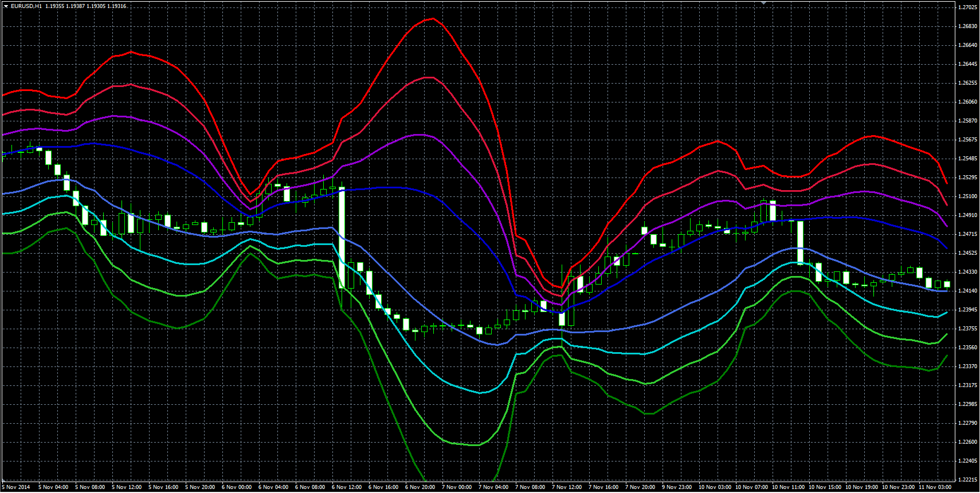The width and height of the screenshot is (980, 493).
Task: Click price level 1.23175 on price scale
Action: pyautogui.click(x=967, y=385)
